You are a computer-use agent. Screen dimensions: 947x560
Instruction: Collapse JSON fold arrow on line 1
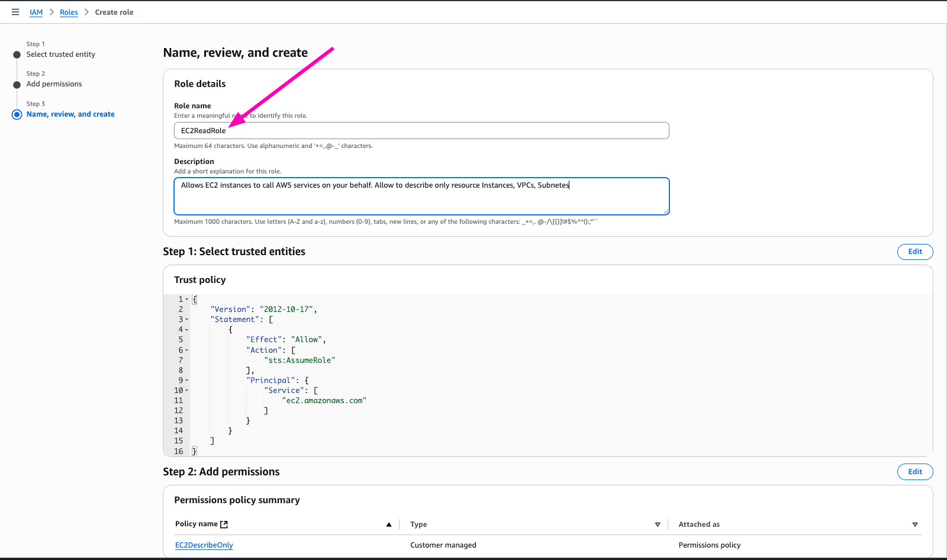(187, 300)
